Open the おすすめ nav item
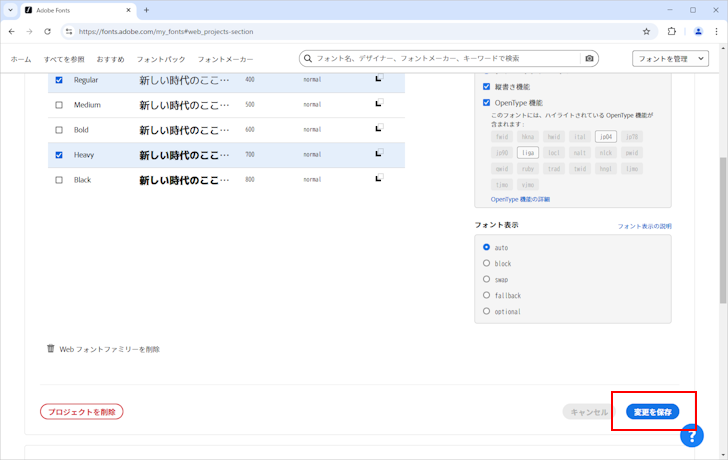The image size is (728, 460). tap(110, 59)
